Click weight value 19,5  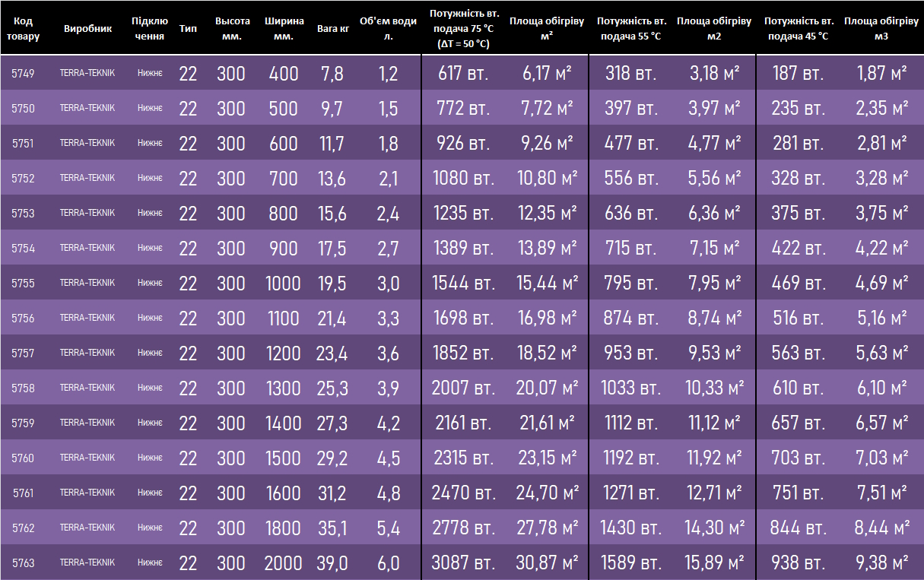(332, 284)
